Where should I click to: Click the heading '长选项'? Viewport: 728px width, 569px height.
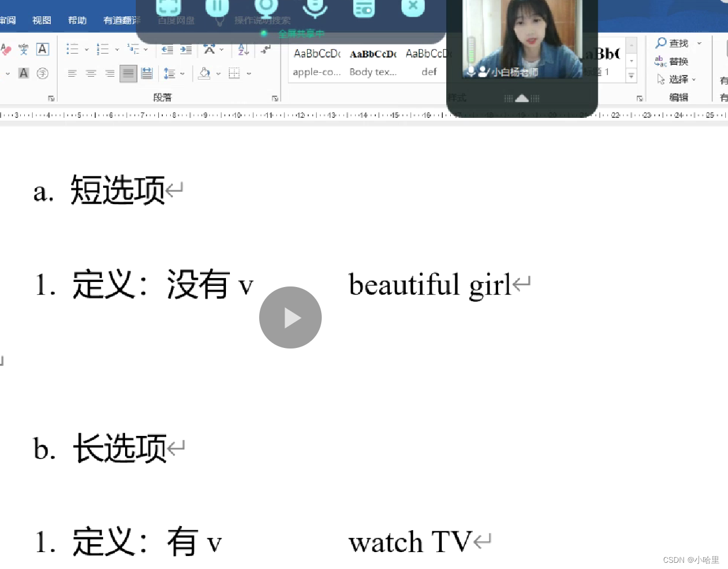tap(120, 448)
